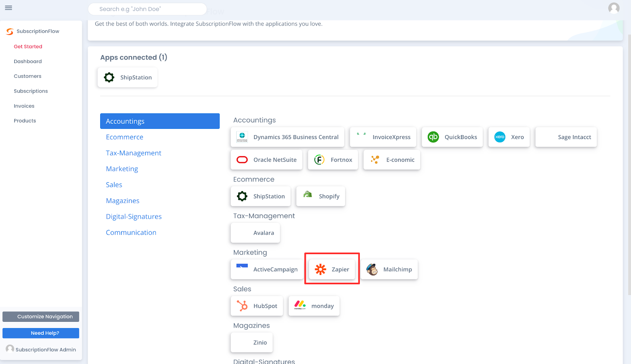Select the Marketing category
The width and height of the screenshot is (631, 364).
pos(122,169)
